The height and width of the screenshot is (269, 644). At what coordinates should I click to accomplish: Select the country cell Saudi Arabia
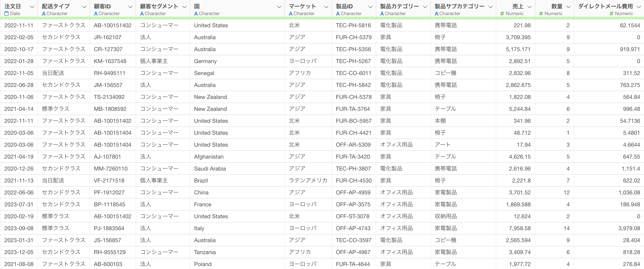click(210, 169)
